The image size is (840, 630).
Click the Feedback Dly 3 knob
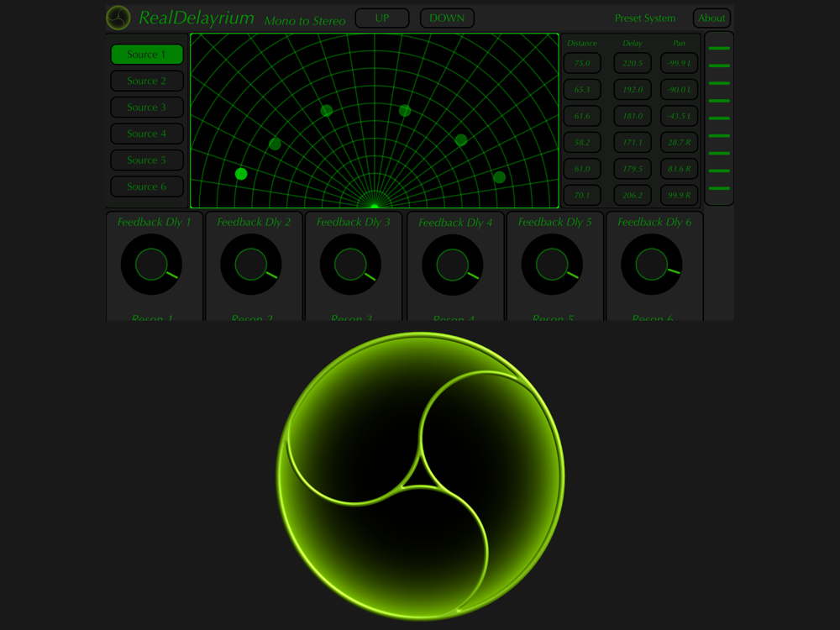pyautogui.click(x=351, y=264)
